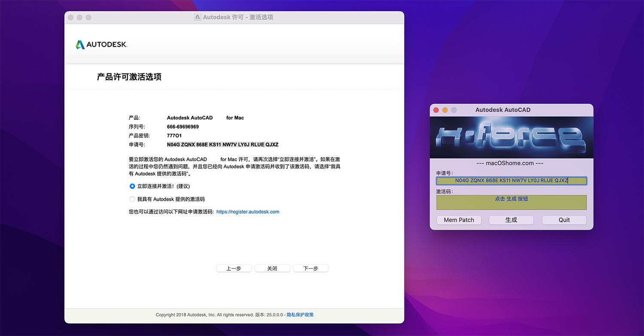This screenshot has width=644, height=336.
Task: Open the register.autodesk.com link
Action: click(248, 212)
